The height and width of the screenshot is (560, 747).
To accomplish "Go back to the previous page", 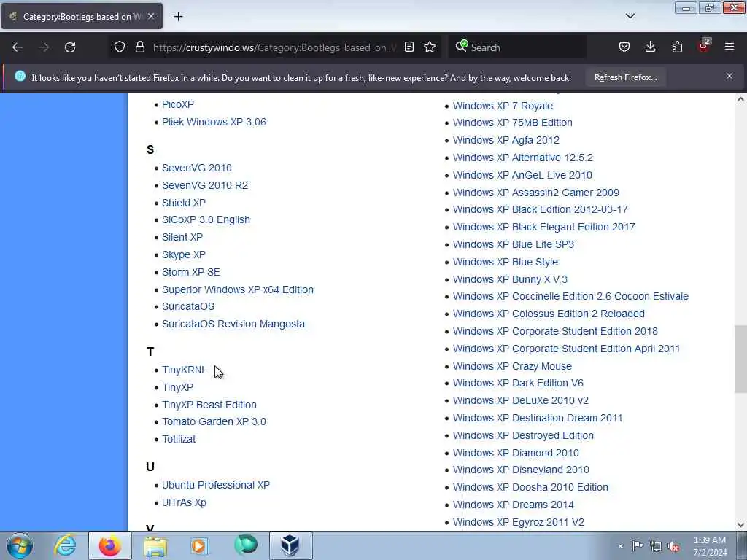I will [18, 47].
